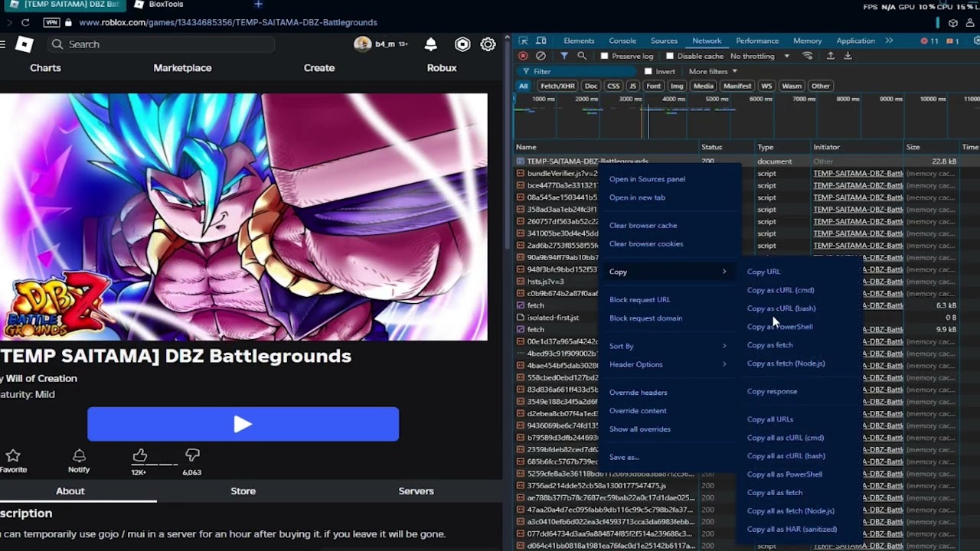This screenshot has height=551, width=980.
Task: Open the Robux balance icon
Action: click(462, 44)
